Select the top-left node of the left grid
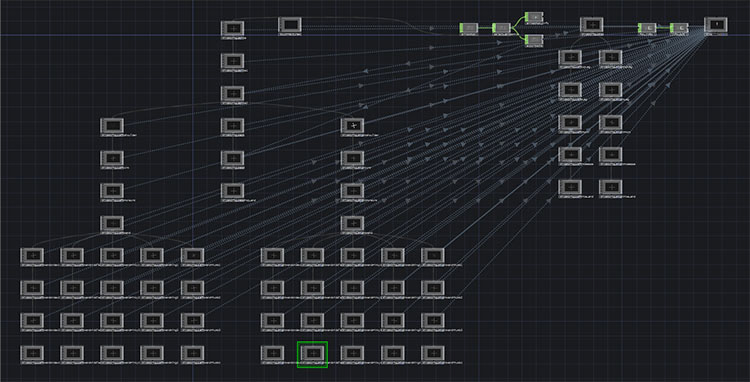Viewport: 750px width, 382px height. tap(32, 255)
